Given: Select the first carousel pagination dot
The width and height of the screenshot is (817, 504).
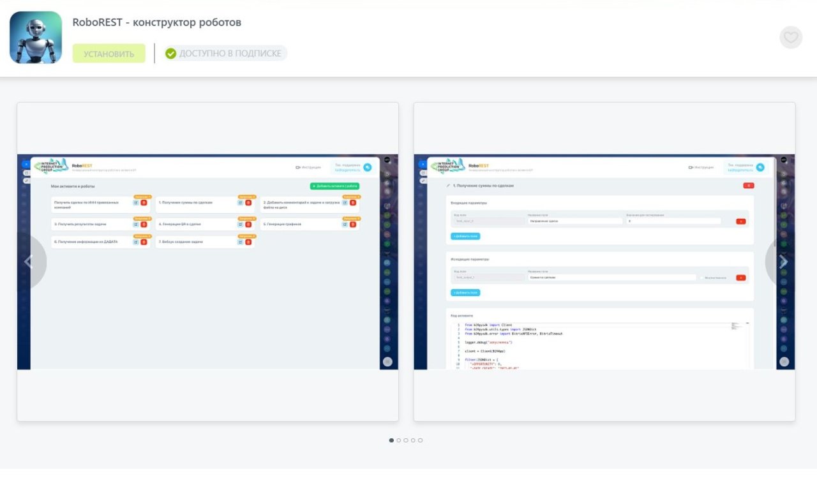Looking at the screenshot, I should (391, 440).
